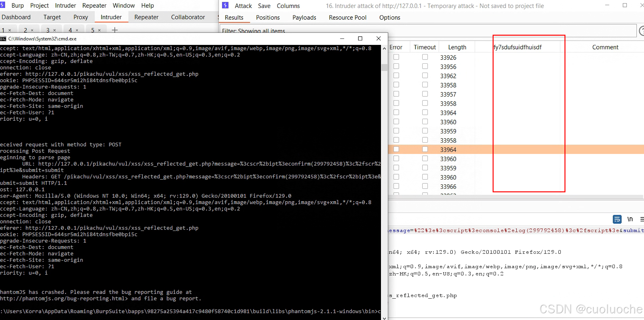Click the Burp logo icon in main window
The height and width of the screenshot is (320, 644).
[3, 5]
